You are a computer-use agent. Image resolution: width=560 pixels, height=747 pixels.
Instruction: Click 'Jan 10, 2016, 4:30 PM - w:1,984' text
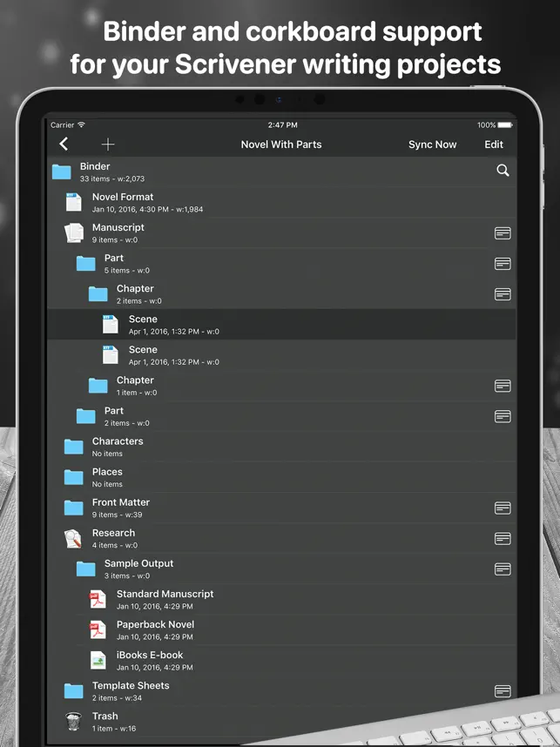click(147, 209)
